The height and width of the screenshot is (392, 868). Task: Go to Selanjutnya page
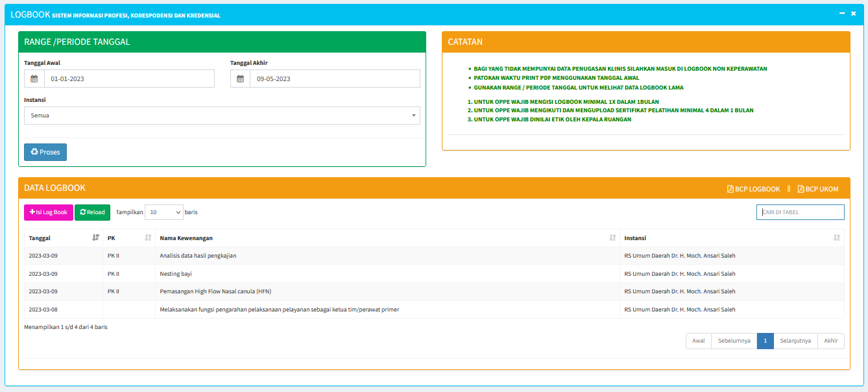click(x=795, y=341)
